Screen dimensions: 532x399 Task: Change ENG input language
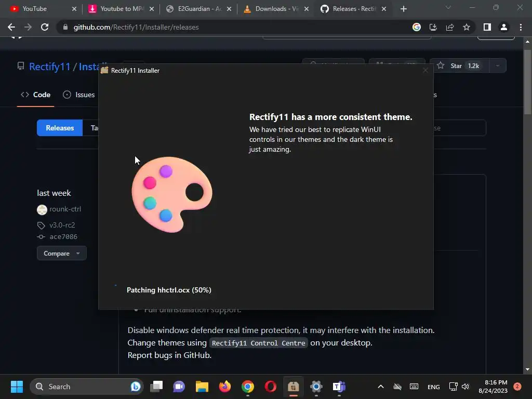[434, 387]
